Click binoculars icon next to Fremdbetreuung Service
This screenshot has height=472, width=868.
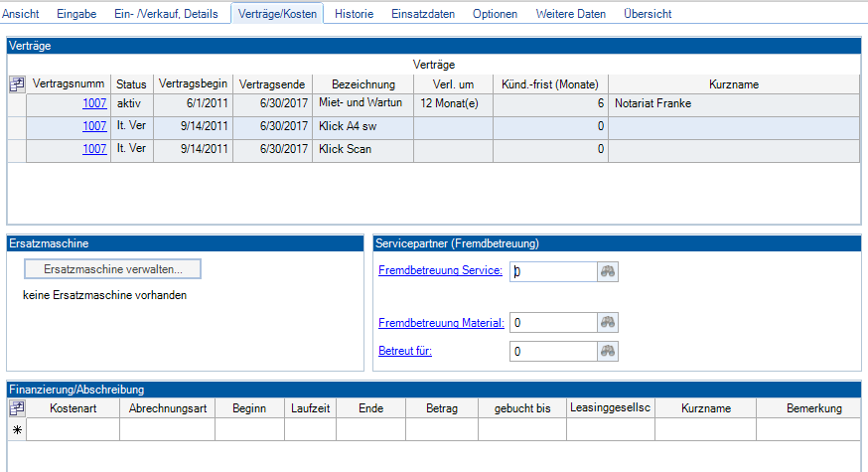point(608,271)
